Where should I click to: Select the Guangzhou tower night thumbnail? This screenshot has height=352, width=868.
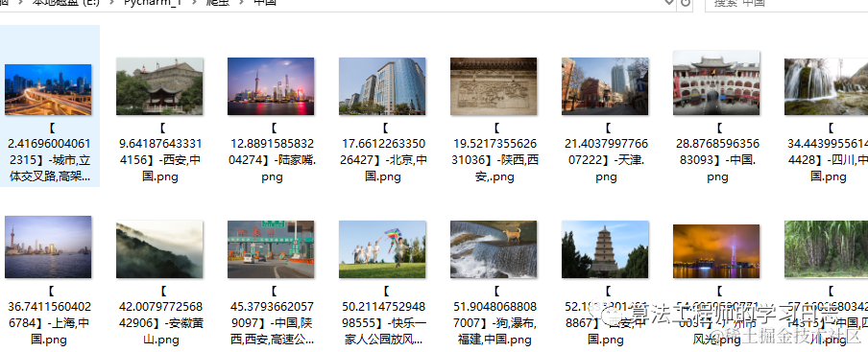(716, 251)
